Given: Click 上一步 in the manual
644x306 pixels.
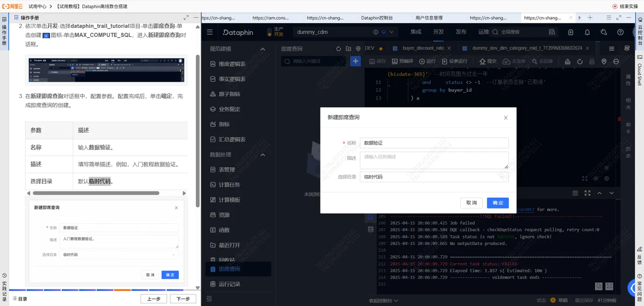Looking at the screenshot, I should point(154,299).
